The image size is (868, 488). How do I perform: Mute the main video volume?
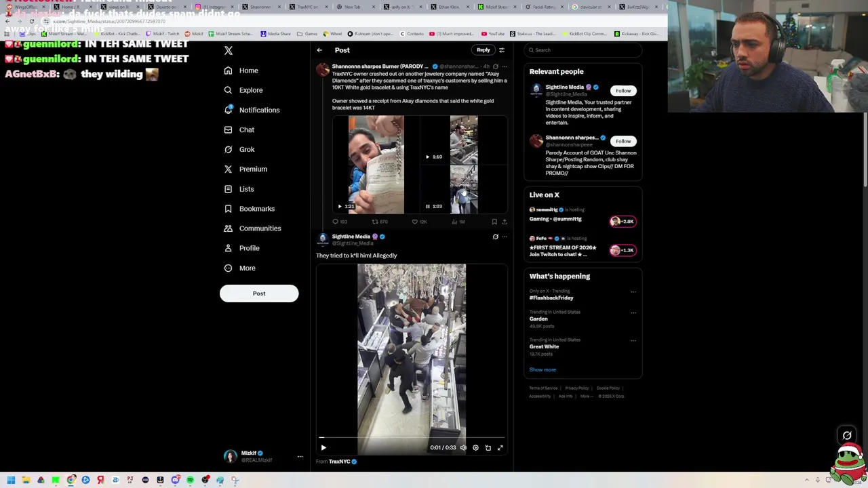coord(463,447)
